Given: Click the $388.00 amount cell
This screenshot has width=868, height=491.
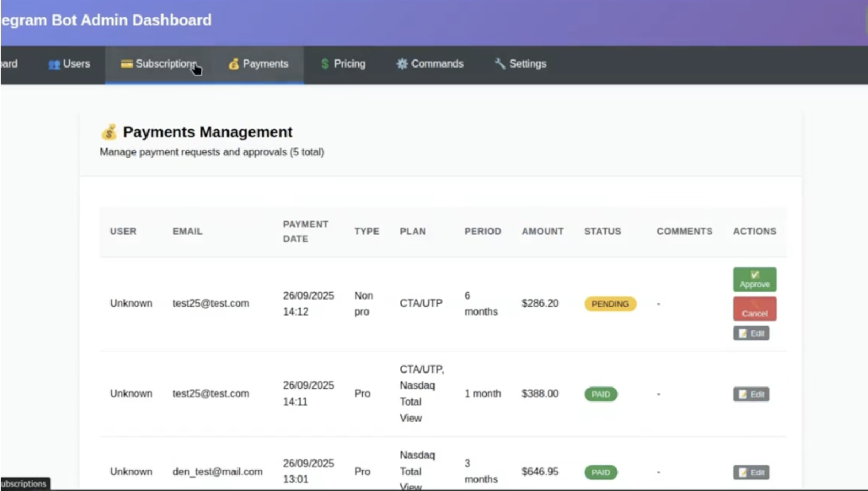Looking at the screenshot, I should pos(540,393).
